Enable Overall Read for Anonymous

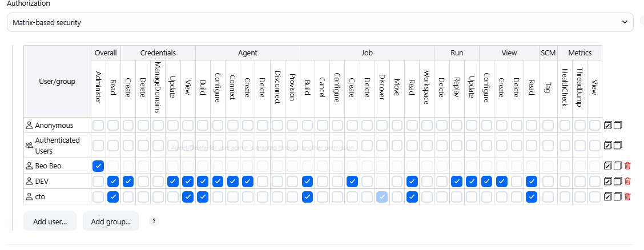click(113, 125)
